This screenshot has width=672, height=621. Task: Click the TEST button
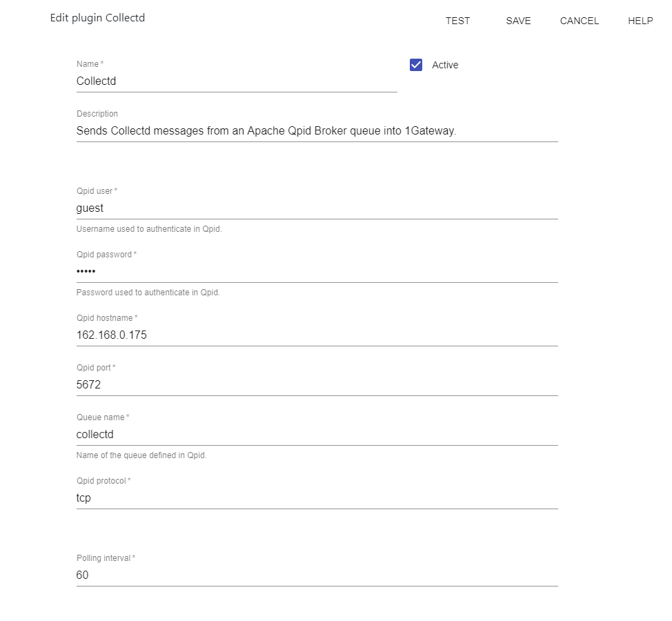(457, 21)
